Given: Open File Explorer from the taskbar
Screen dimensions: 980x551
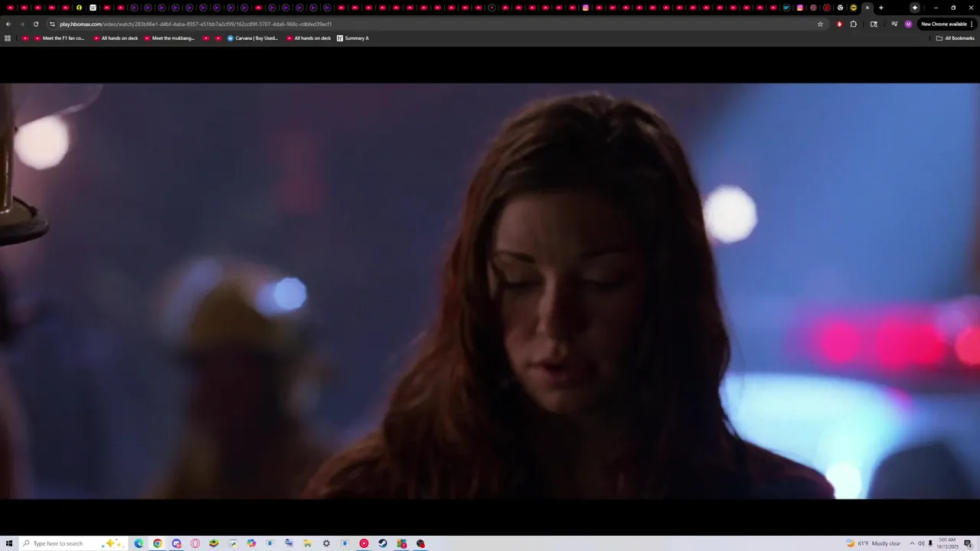Looking at the screenshot, I should [x=307, y=543].
